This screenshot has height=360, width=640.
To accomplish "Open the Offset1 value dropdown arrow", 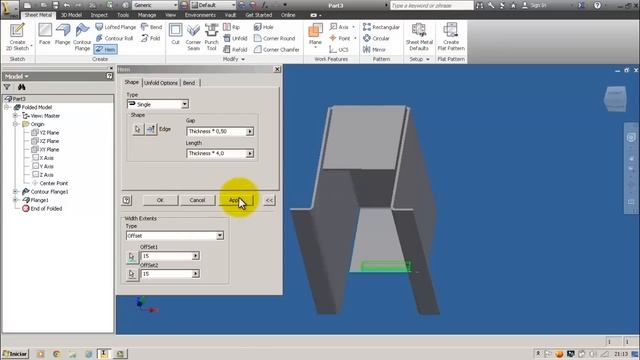I will point(196,256).
